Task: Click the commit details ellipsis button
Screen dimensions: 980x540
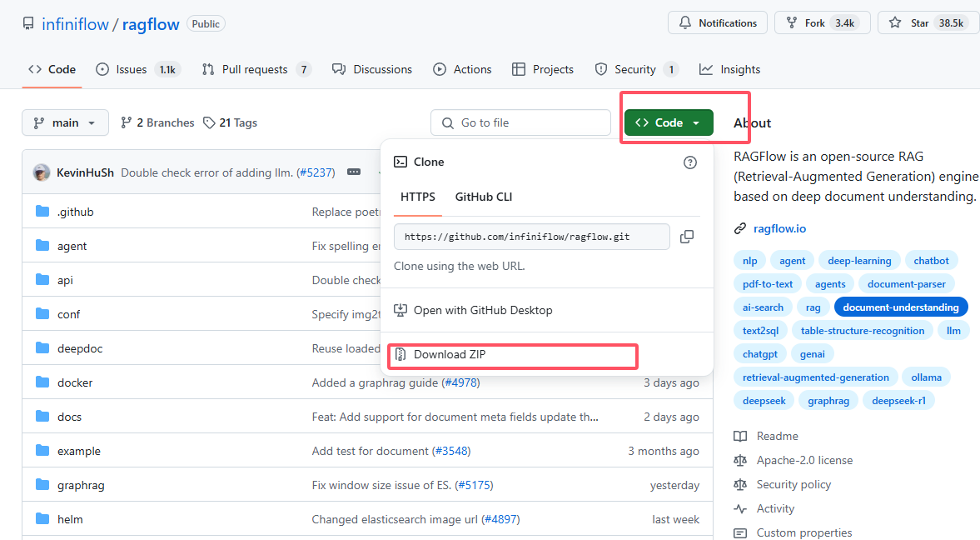Action: (354, 172)
